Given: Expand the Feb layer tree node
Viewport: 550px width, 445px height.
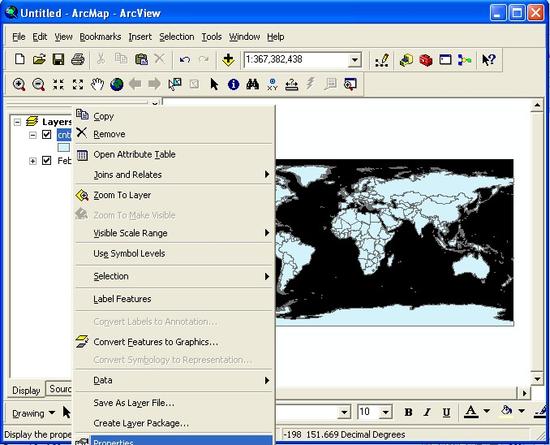Looking at the screenshot, I should (33, 161).
